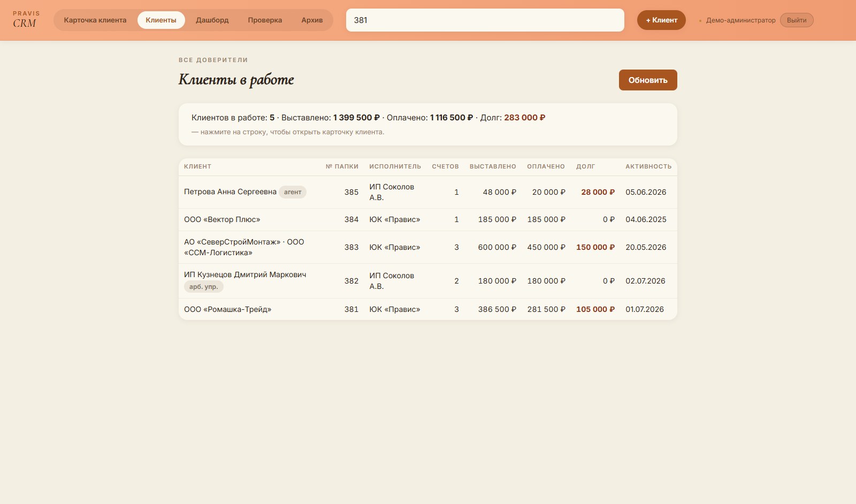
Task: Click activity date 20.05.2026
Action: [x=646, y=247]
